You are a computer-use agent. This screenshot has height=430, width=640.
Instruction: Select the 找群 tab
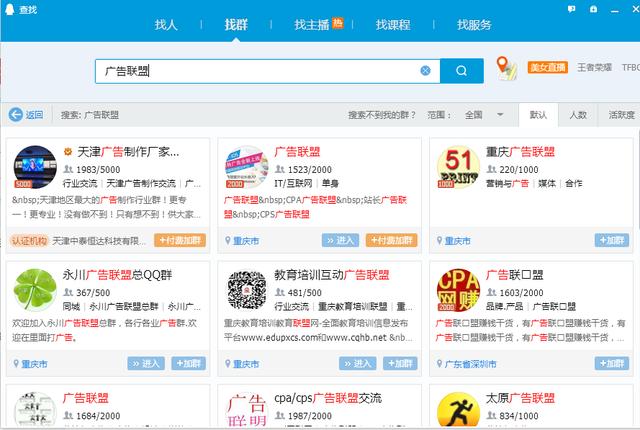click(x=236, y=25)
